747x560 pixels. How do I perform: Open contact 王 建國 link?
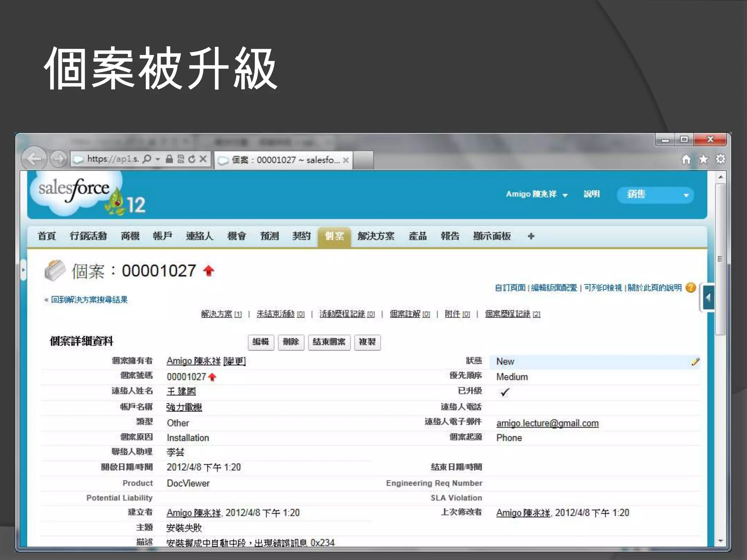[x=181, y=392]
